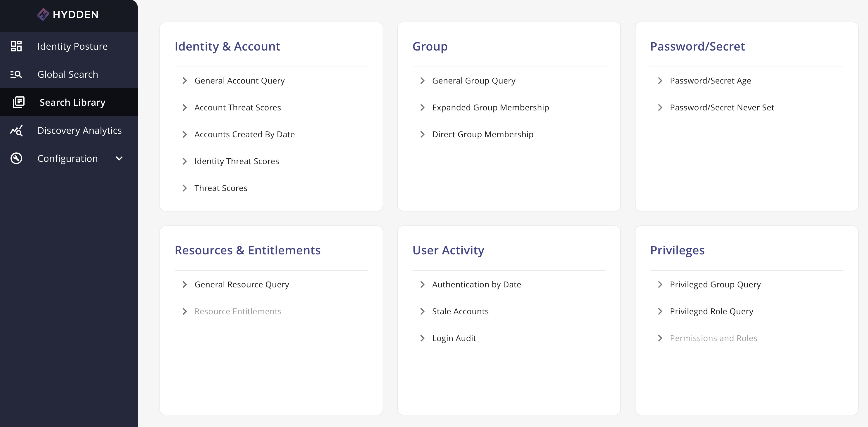Expand chevron beside Resource Entitlements
This screenshot has height=427, width=868.
[184, 311]
